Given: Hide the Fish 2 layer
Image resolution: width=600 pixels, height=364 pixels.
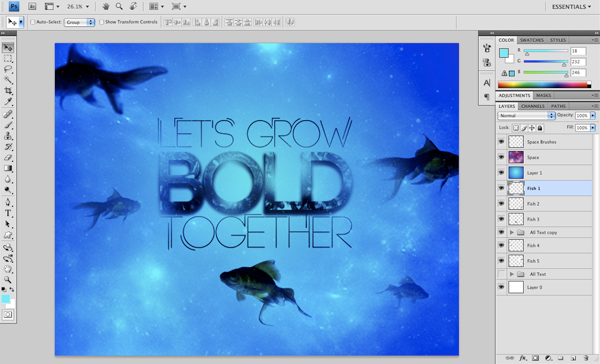Looking at the screenshot, I should 501,204.
